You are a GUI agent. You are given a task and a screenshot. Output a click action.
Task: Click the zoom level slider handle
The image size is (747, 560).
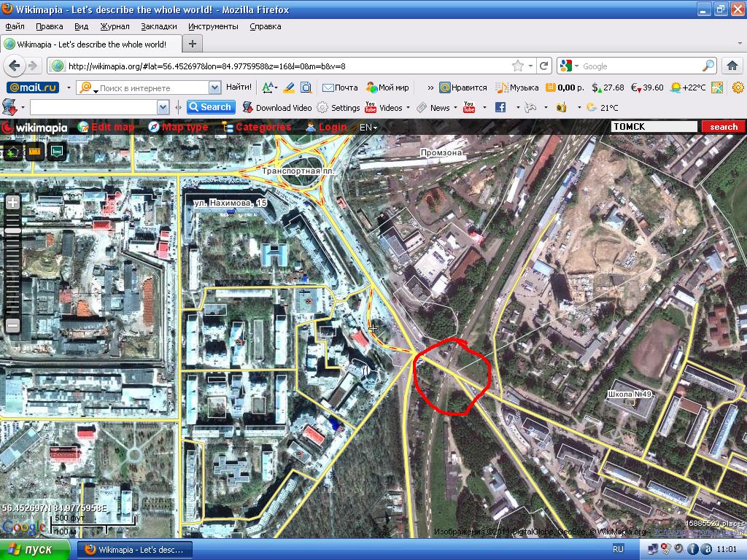13,230
